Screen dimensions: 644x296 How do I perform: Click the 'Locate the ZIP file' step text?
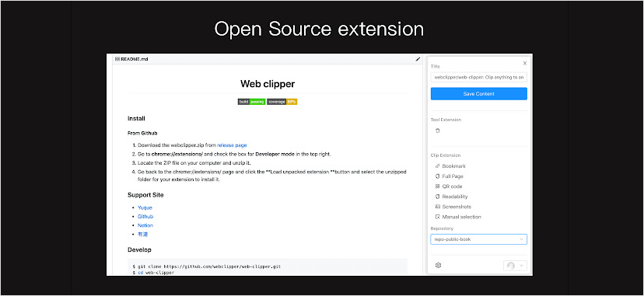point(194,162)
